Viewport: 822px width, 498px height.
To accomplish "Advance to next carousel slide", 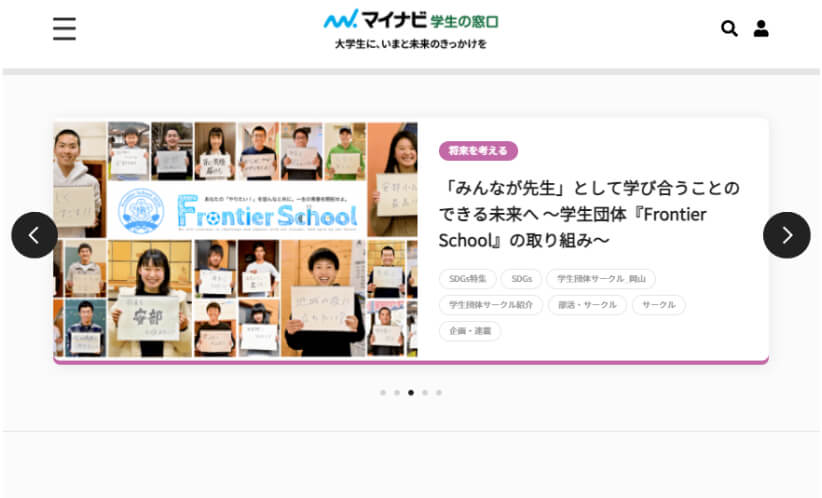I will pos(786,235).
